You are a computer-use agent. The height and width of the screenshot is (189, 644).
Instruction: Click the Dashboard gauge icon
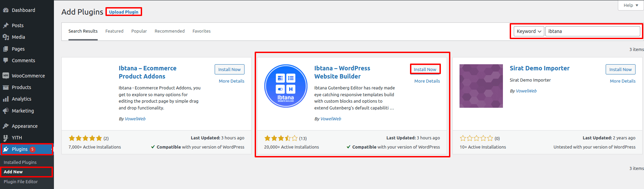click(x=6, y=10)
